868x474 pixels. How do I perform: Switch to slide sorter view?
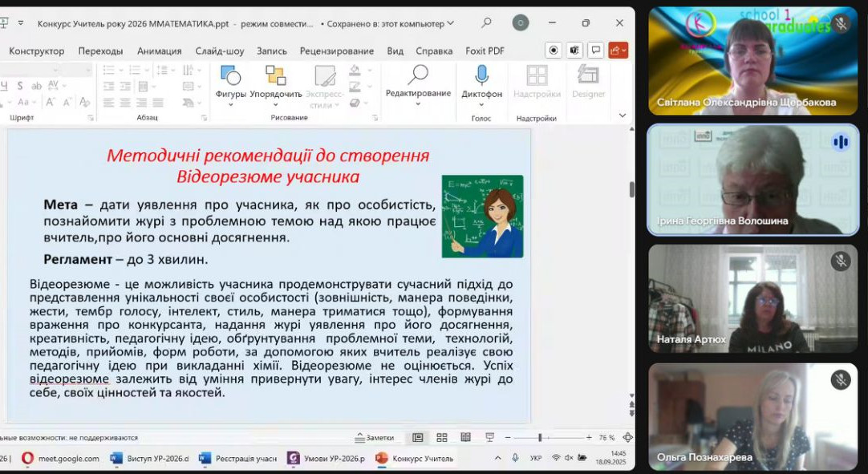pyautogui.click(x=442, y=437)
